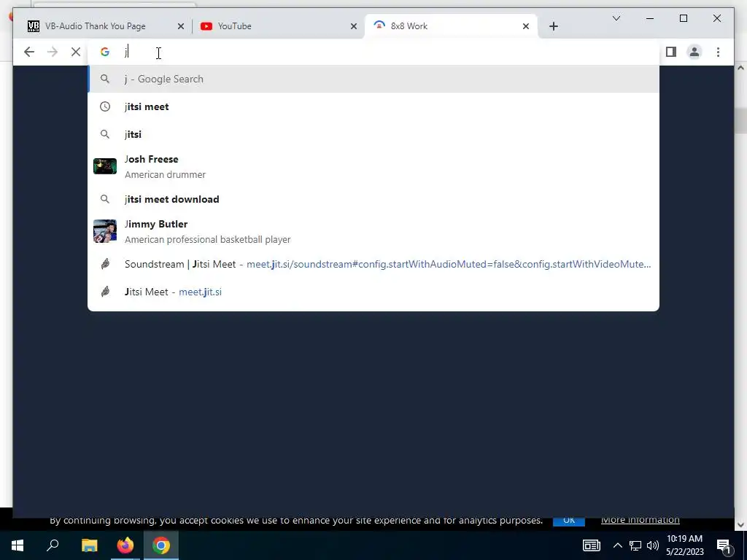Launch Firefox from the taskbar
The height and width of the screenshot is (560, 747).
125,545
